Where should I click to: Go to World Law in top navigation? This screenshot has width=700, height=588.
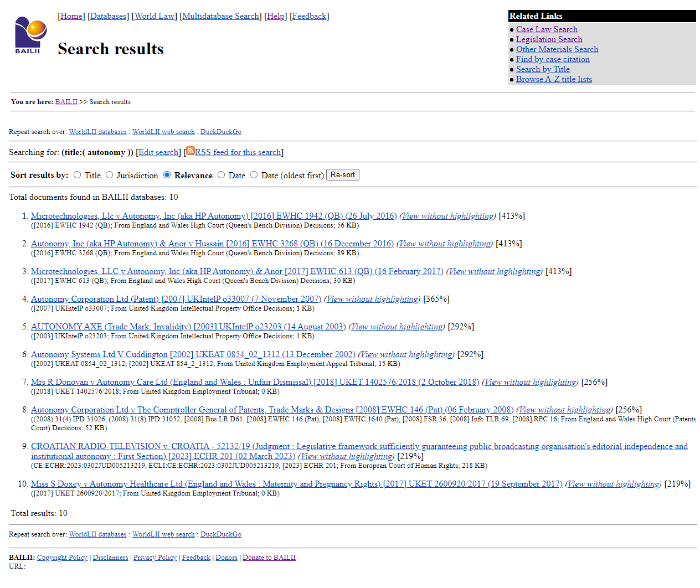point(155,16)
